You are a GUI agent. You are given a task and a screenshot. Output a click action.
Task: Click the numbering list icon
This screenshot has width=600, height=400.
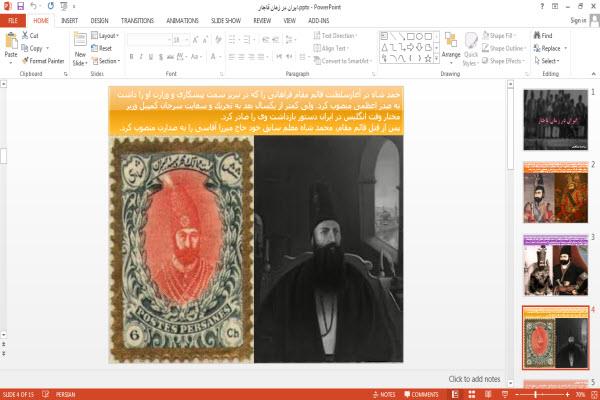point(248,40)
